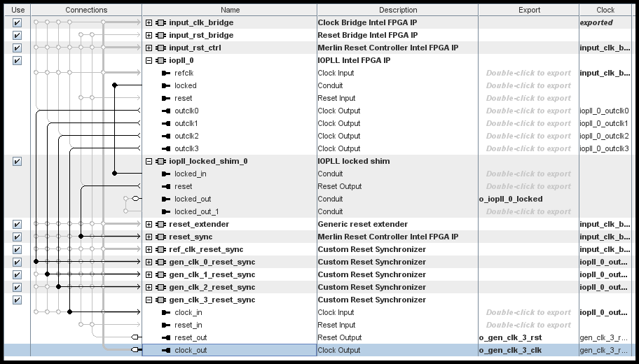Click the outclk0 clock output port icon
This screenshot has width=639, height=364.
click(x=166, y=111)
